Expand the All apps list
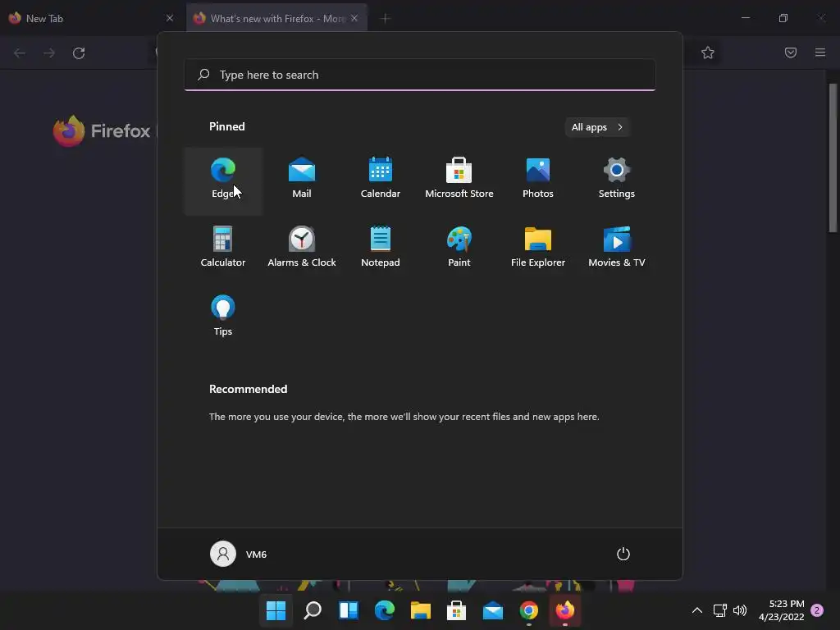 click(597, 127)
